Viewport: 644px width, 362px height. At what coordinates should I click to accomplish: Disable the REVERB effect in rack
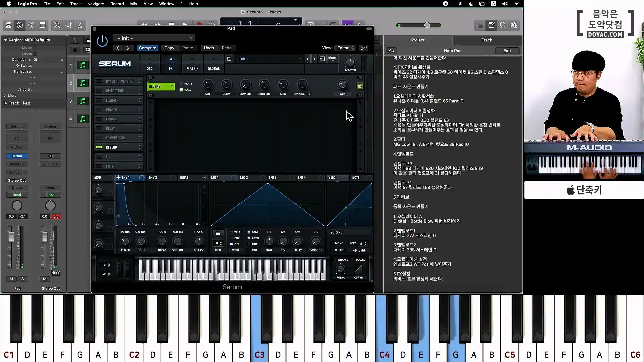coord(99,147)
